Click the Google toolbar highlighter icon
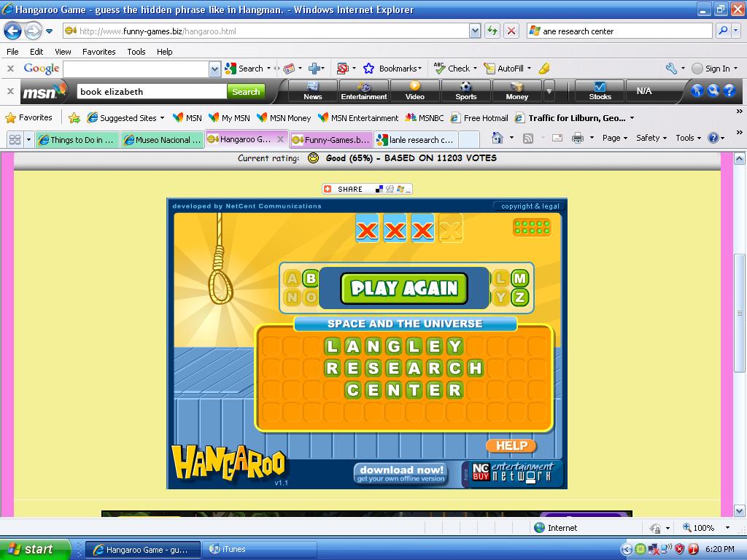The image size is (747, 560). click(x=544, y=69)
